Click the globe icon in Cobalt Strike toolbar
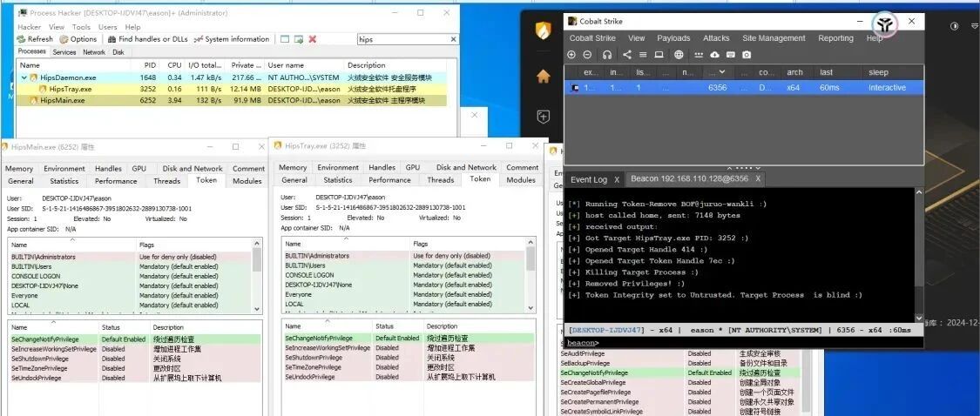This screenshot has height=416, width=980. 679,55
